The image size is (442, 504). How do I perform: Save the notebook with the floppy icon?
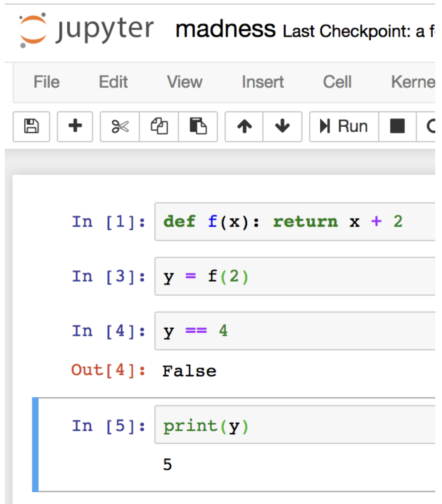click(x=32, y=127)
